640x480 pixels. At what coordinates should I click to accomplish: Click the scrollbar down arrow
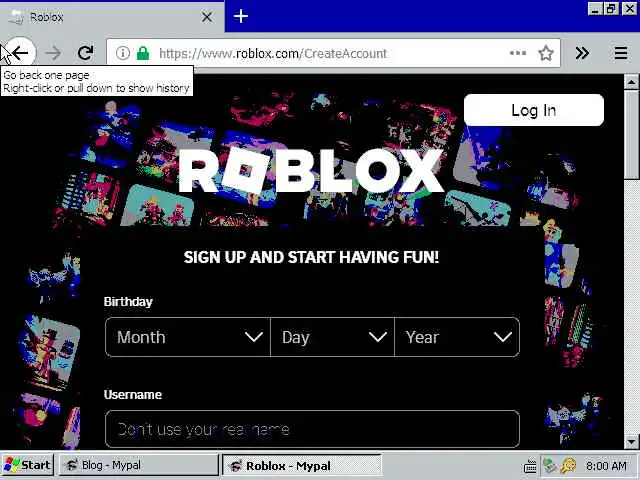631,441
